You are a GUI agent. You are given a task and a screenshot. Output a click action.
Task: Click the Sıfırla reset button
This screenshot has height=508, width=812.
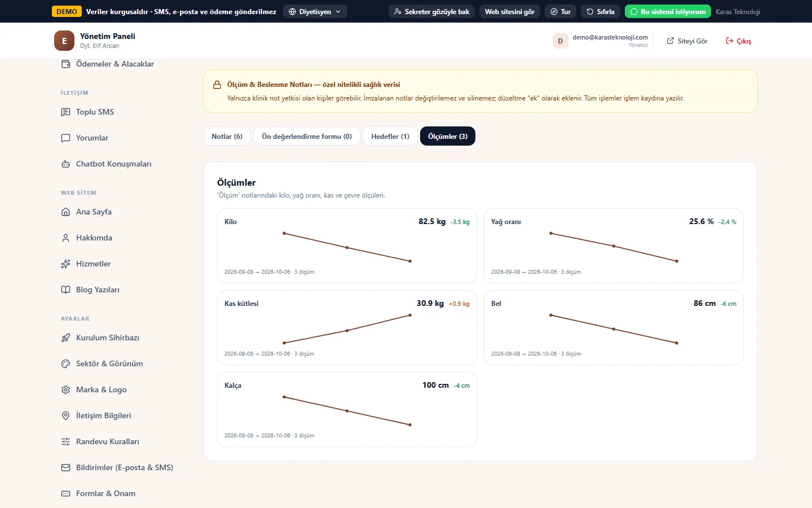(601, 11)
